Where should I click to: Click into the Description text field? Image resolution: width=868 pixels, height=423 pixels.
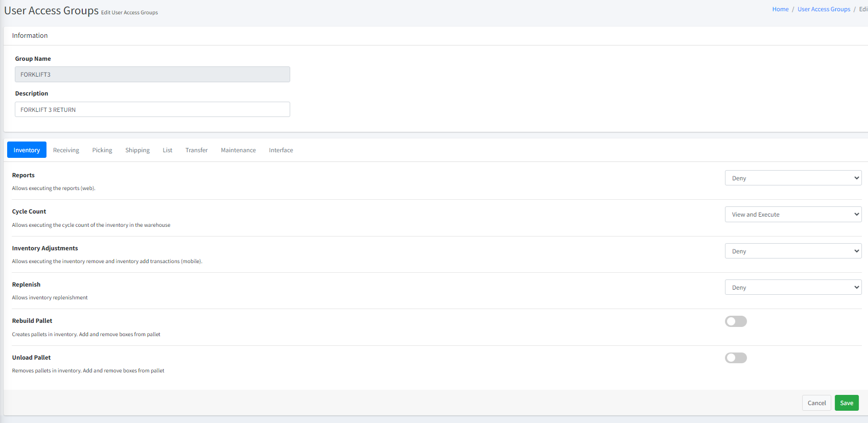152,110
